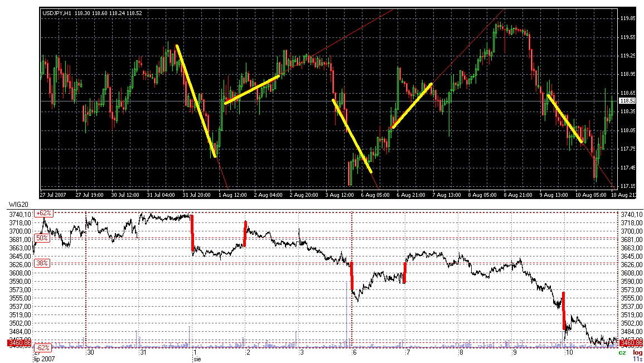Click the 118.52 current price tag
Viewport: 644px width, 363px height.
click(628, 101)
